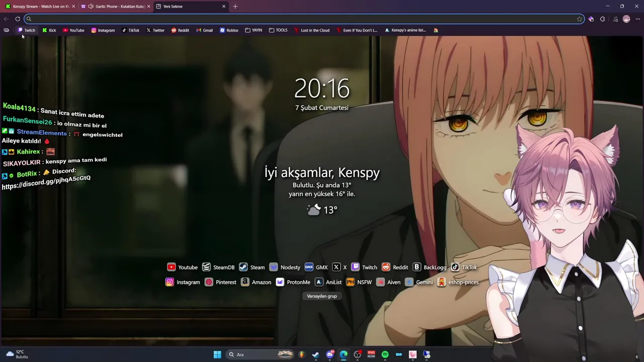Screen dimensions: 644x362
Task: Open the eshop-prices shortcut tile
Action: [x=458, y=283]
